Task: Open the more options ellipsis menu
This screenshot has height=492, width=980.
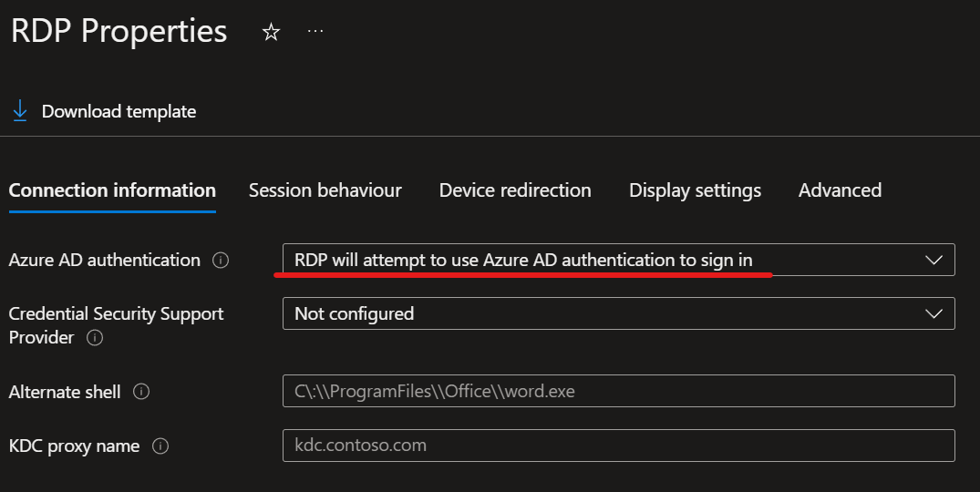Action: (315, 31)
